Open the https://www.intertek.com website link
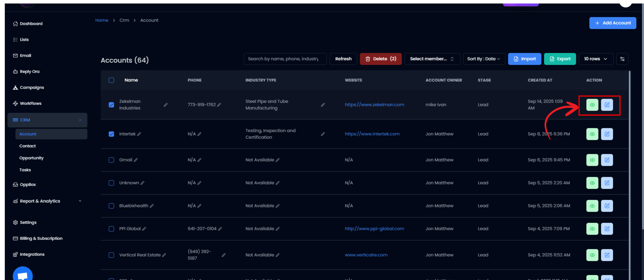The width and height of the screenshot is (644, 280). pyautogui.click(x=372, y=134)
